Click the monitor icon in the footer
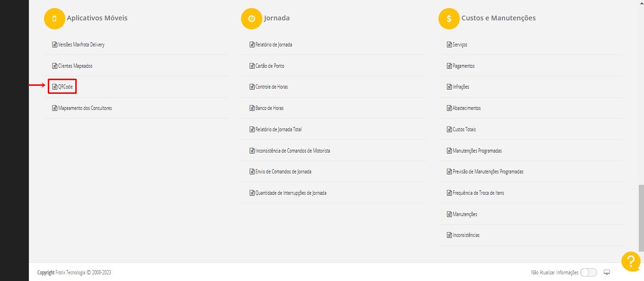 click(607, 272)
